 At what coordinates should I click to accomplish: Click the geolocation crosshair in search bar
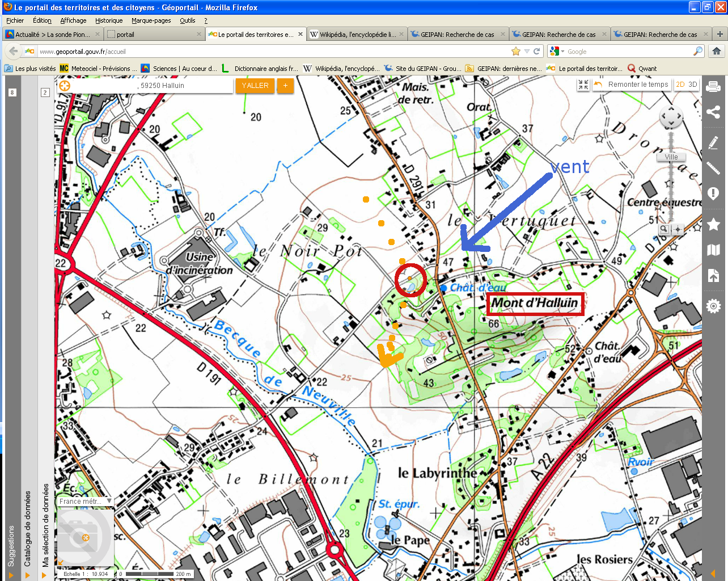[x=65, y=86]
